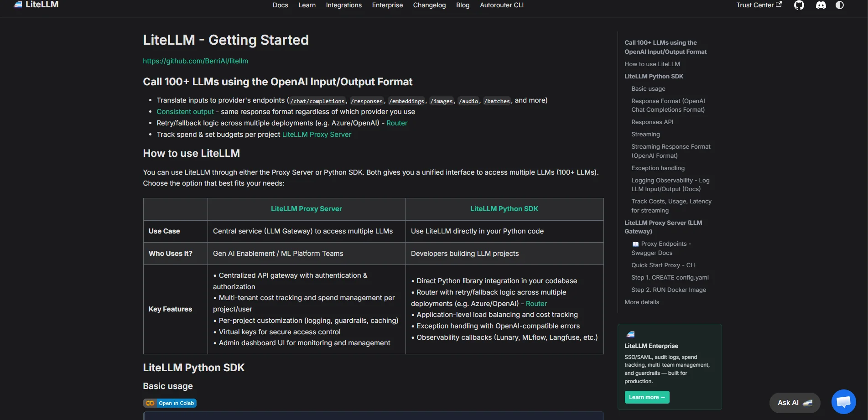
Task: Jump to Responses API TOC entry
Action: click(652, 122)
